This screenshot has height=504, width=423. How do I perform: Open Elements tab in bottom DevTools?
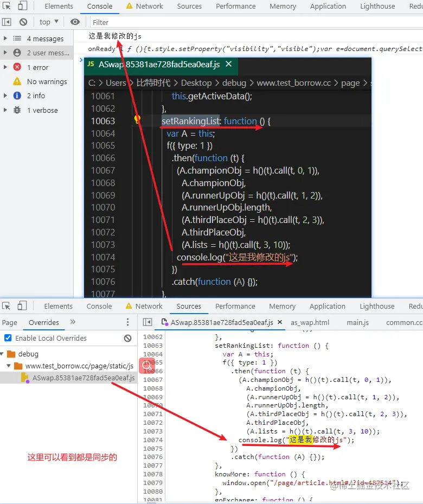coord(58,307)
